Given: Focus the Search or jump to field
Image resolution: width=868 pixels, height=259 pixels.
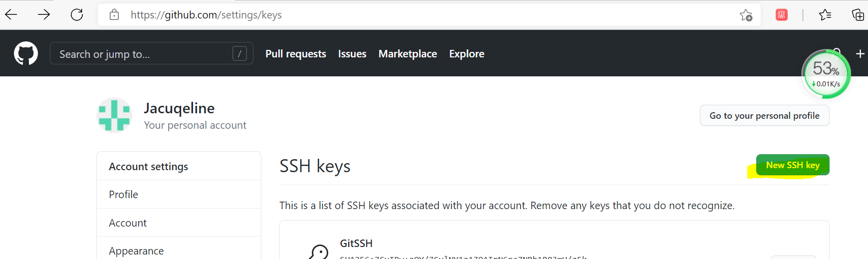Looking at the screenshot, I should (x=152, y=53).
